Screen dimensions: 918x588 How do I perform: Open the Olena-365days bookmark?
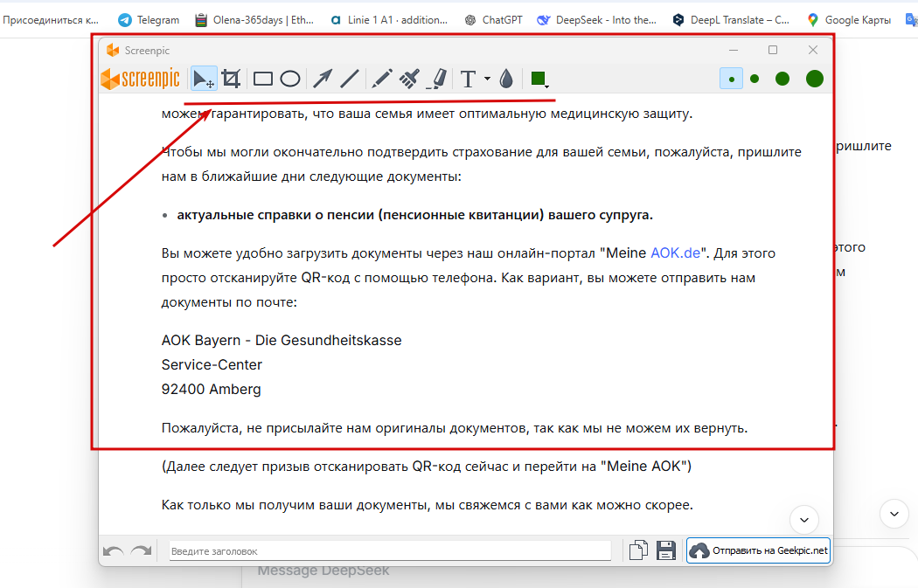point(254,20)
